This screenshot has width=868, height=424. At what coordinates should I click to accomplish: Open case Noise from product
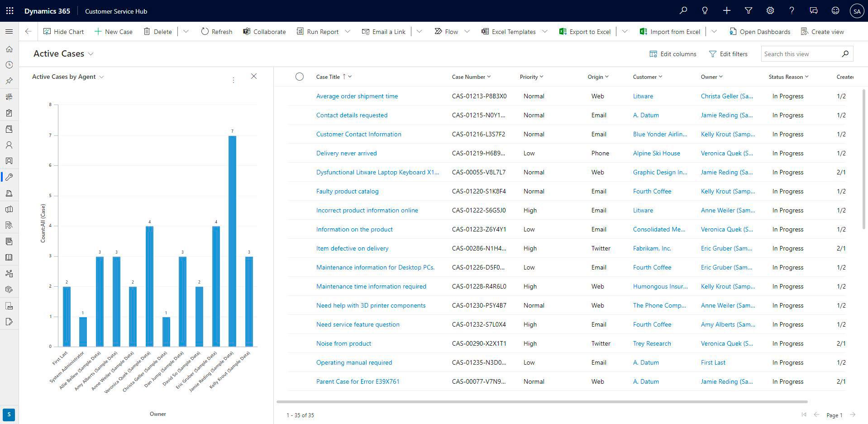tap(343, 343)
